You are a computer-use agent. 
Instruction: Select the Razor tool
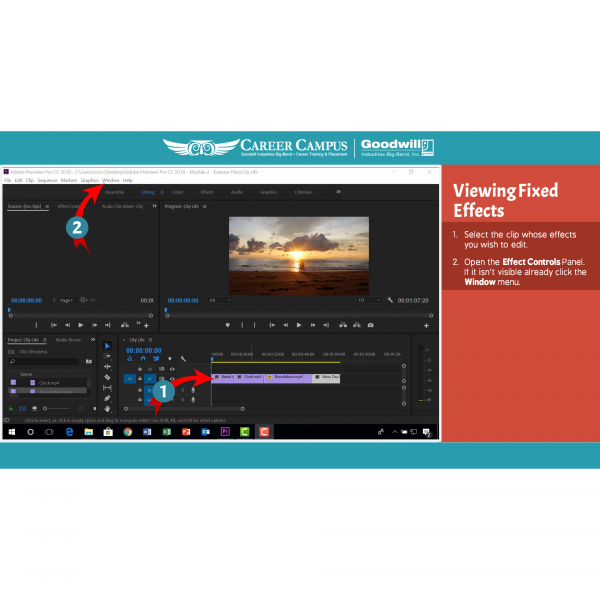tap(108, 377)
